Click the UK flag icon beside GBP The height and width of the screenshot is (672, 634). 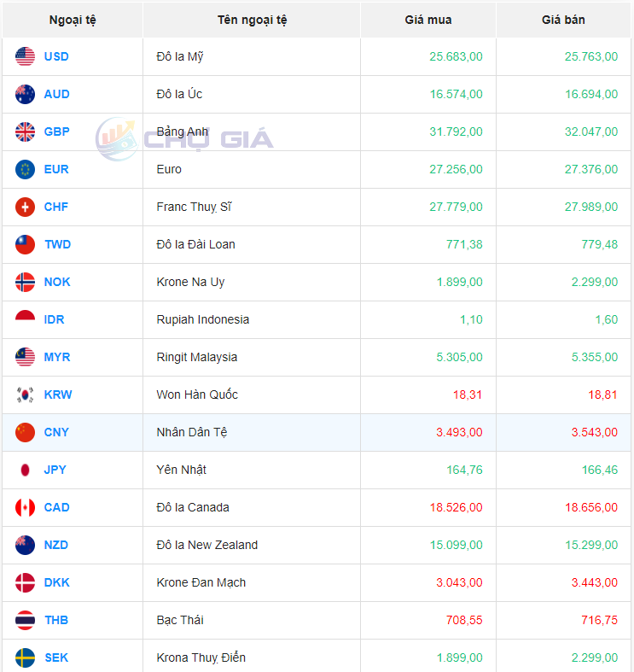[x=25, y=131]
